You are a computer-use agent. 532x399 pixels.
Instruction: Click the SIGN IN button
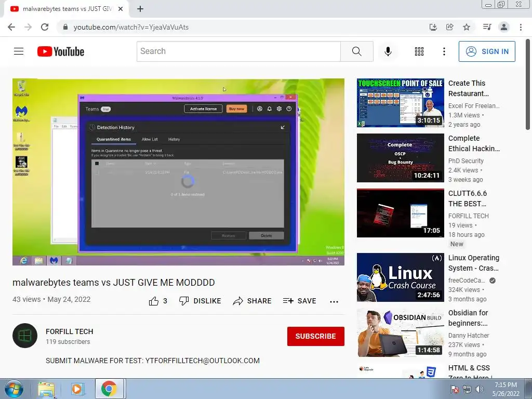tap(487, 51)
